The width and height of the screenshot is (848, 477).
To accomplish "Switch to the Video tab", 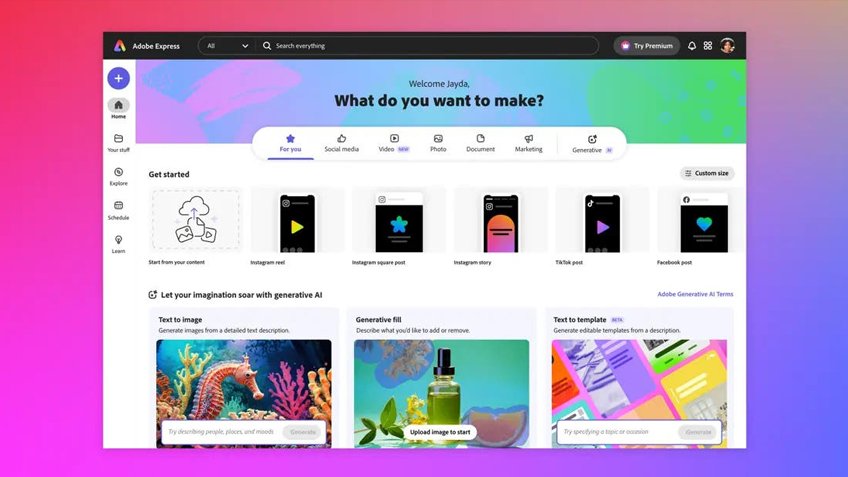I will 394,143.
